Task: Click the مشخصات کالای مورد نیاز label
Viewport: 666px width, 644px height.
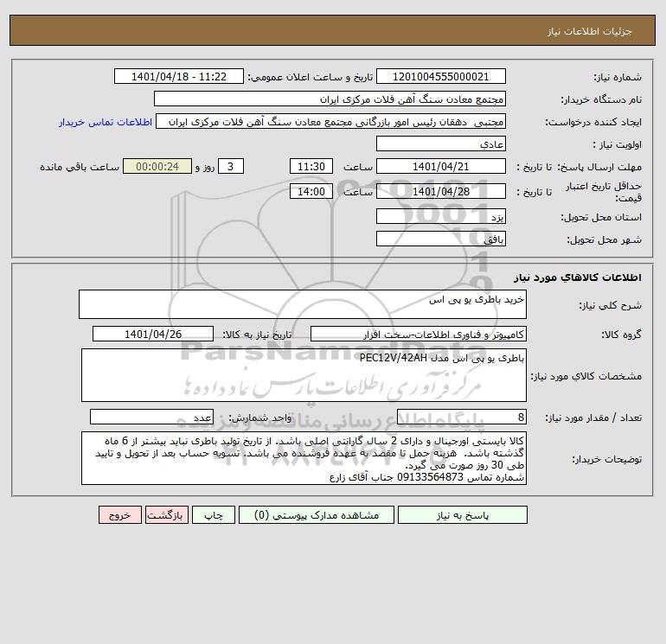Action: click(x=586, y=376)
